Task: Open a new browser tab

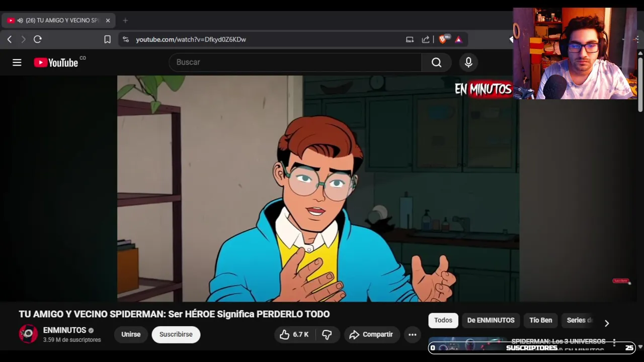Action: pyautogui.click(x=125, y=21)
